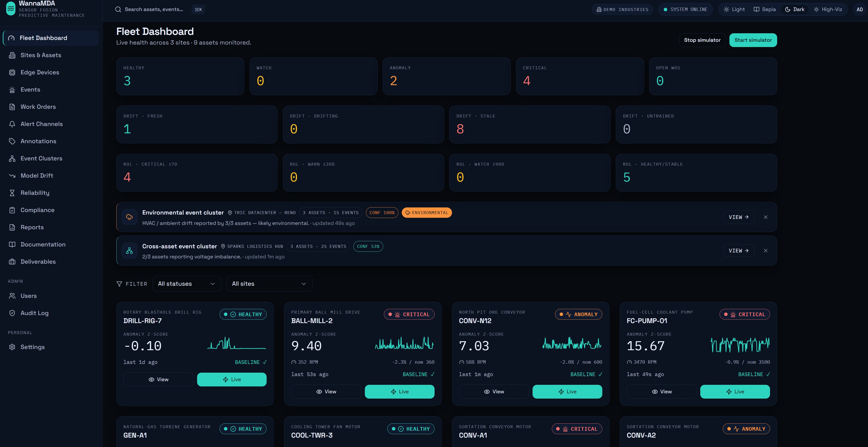Switch theme to High-Viz
Screen dimensions: 868x447
828,9
